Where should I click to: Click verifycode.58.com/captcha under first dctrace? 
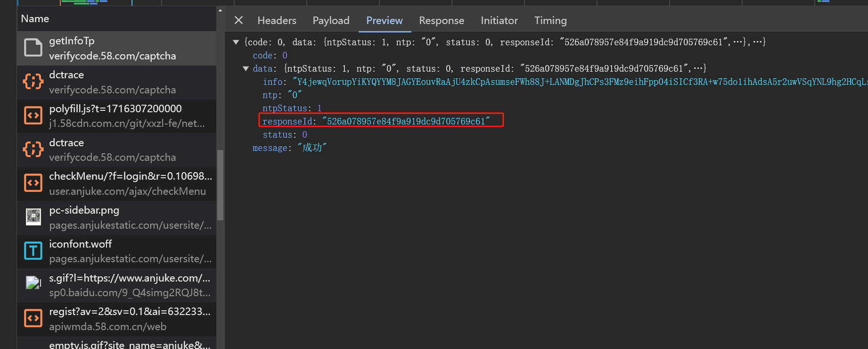pyautogui.click(x=112, y=90)
